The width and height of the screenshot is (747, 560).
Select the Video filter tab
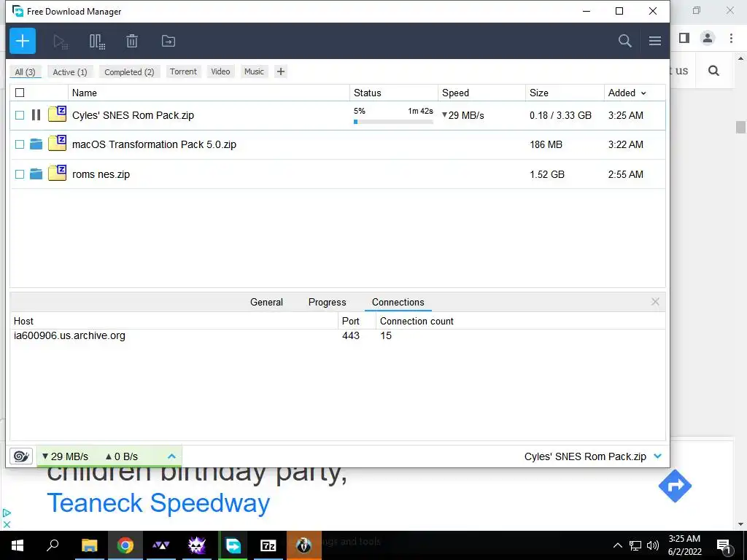pos(220,71)
